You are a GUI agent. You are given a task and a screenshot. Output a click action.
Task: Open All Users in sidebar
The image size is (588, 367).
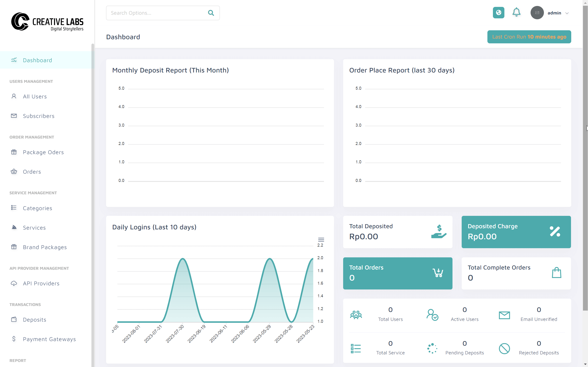click(x=35, y=96)
